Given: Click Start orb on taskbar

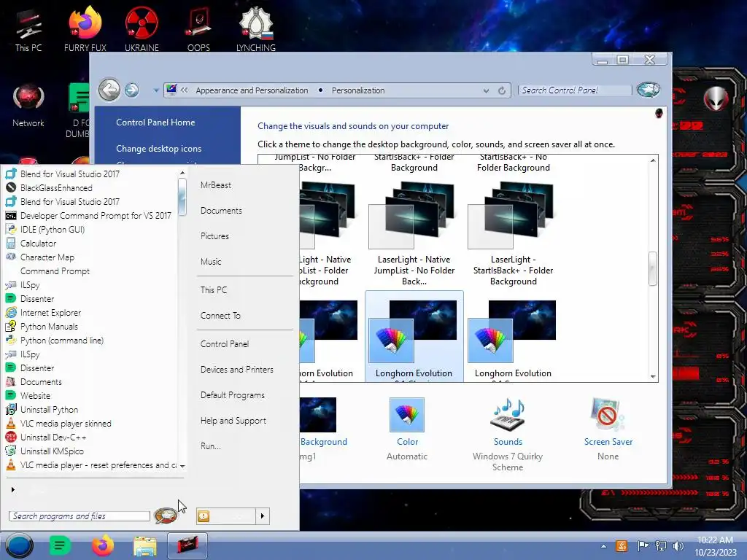Looking at the screenshot, I should click(x=19, y=545).
